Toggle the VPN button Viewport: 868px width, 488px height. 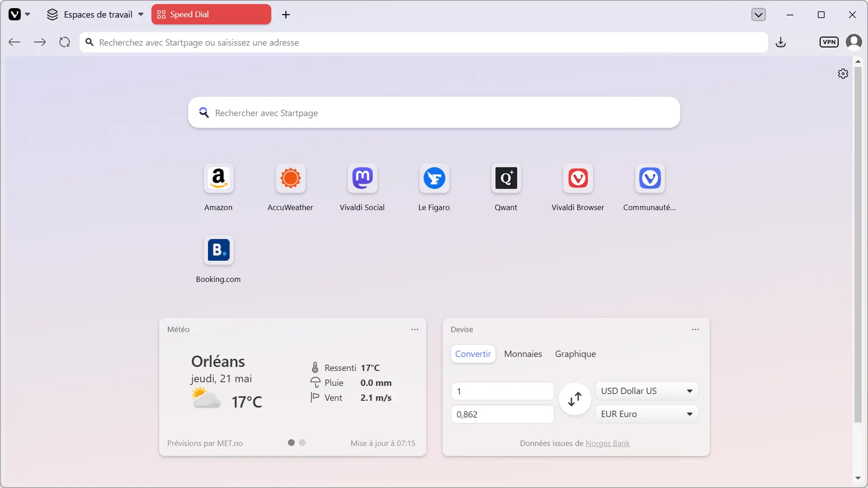(829, 42)
